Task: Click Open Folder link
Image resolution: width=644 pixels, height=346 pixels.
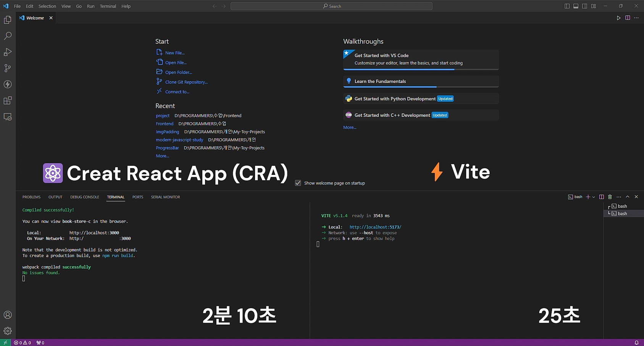Action: [179, 72]
